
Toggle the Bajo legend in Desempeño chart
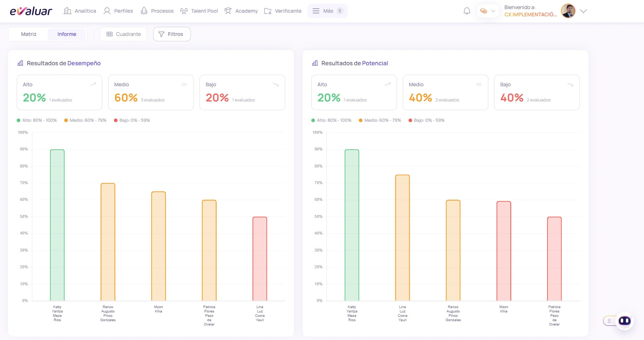(132, 120)
